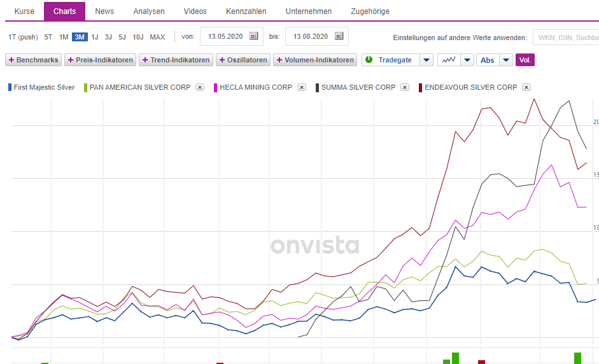Click the plus icon on Oszillatoren
This screenshot has height=364, width=599.
pyautogui.click(x=222, y=60)
